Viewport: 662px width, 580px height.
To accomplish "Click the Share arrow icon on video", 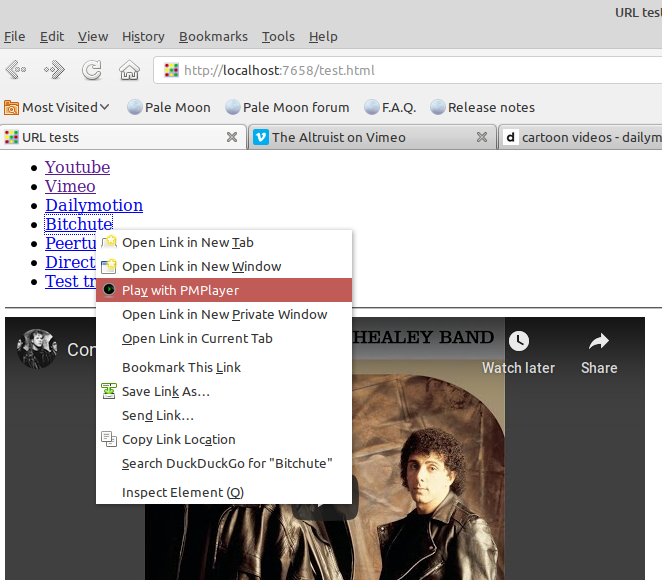I will pyautogui.click(x=599, y=341).
